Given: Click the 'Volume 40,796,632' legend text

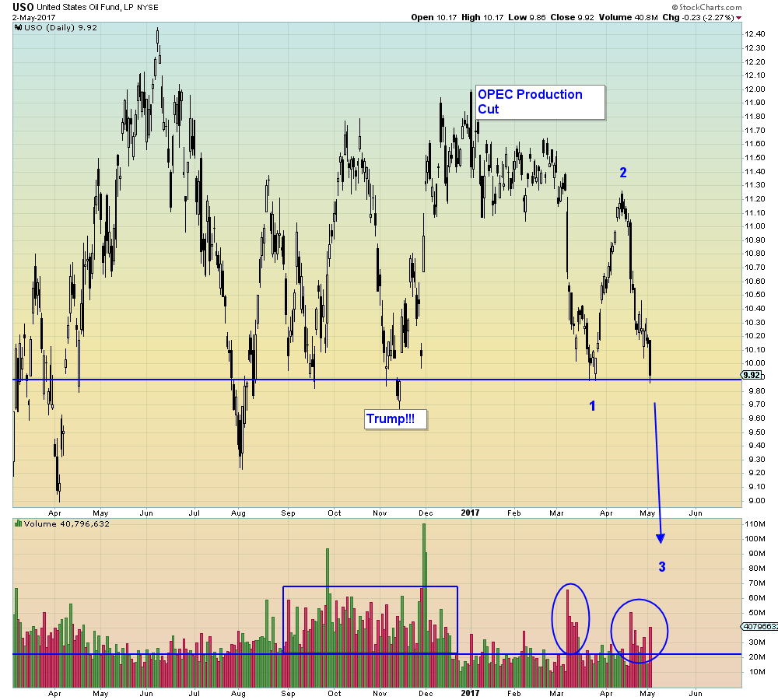Looking at the screenshot, I should pos(66,523).
